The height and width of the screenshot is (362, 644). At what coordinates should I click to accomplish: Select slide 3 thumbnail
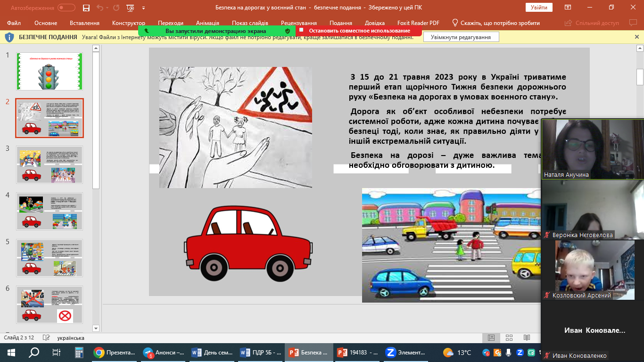[50, 165]
